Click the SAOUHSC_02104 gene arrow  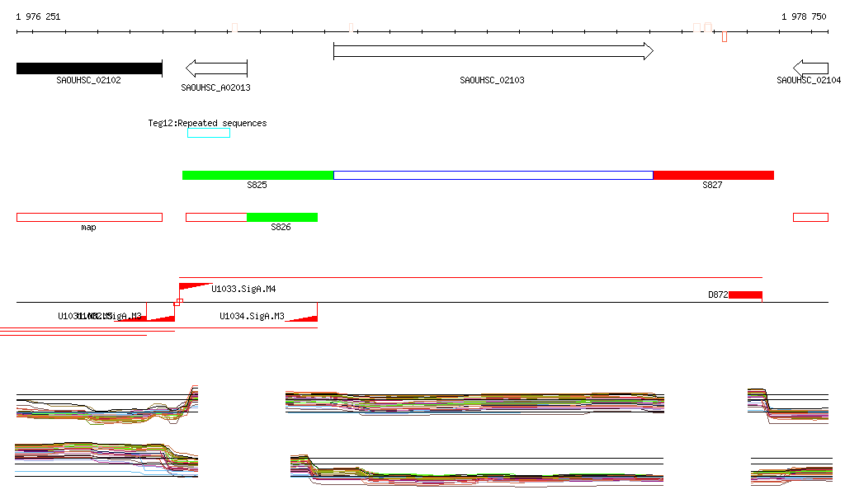click(x=810, y=68)
